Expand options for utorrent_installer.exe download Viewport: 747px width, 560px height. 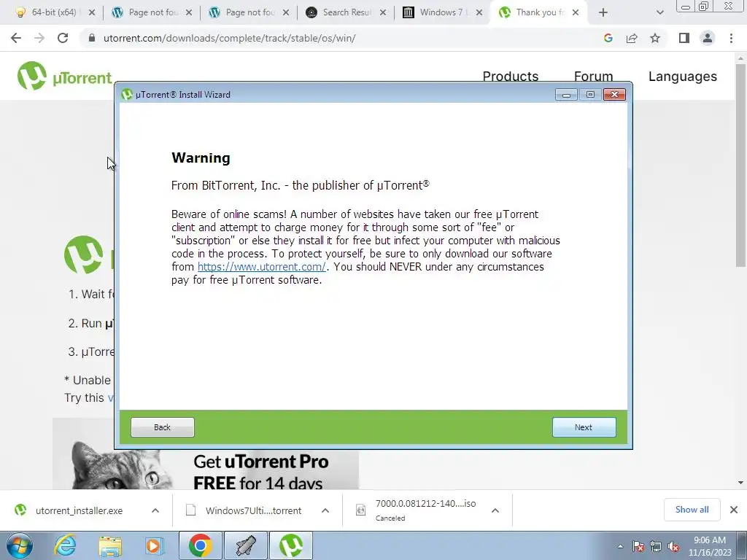(x=155, y=510)
